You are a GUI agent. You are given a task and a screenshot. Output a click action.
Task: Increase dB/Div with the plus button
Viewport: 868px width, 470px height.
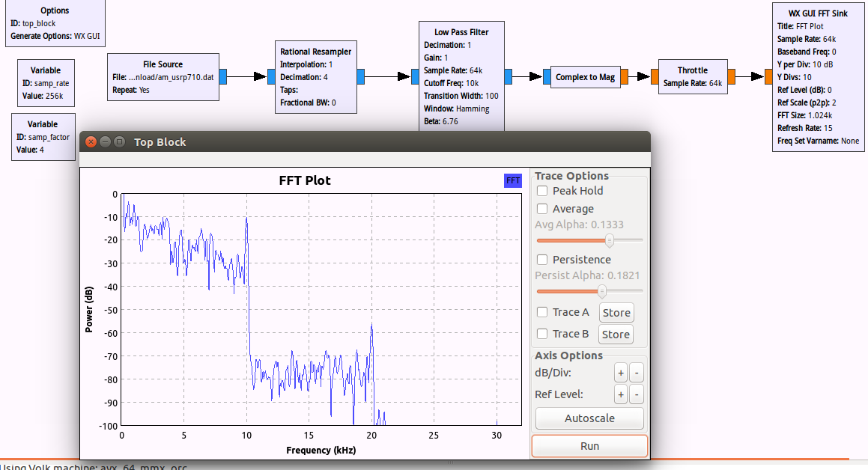coord(620,373)
